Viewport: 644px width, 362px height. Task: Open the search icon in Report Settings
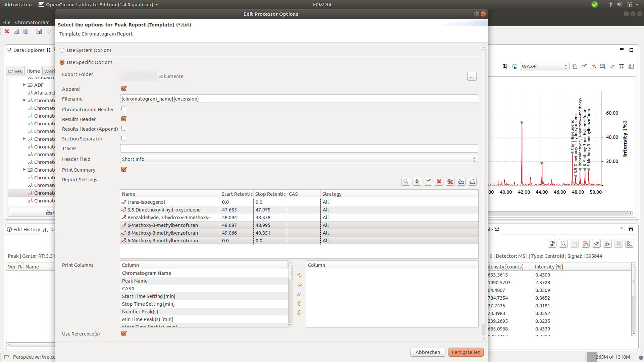click(406, 181)
